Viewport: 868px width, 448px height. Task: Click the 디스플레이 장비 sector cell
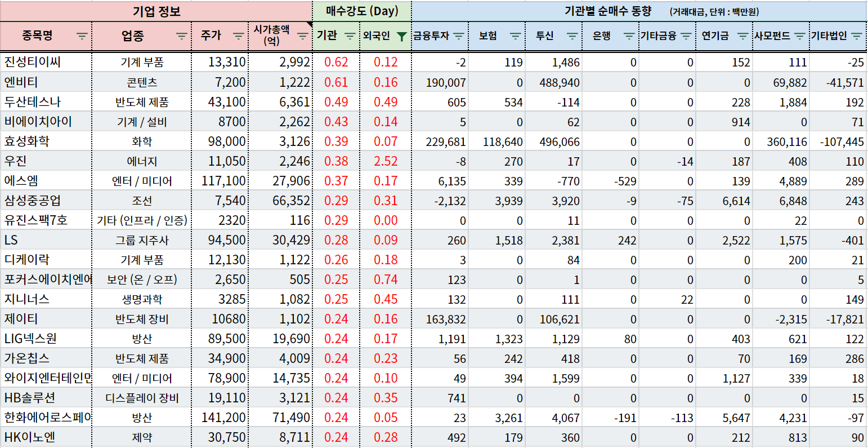coord(142,397)
